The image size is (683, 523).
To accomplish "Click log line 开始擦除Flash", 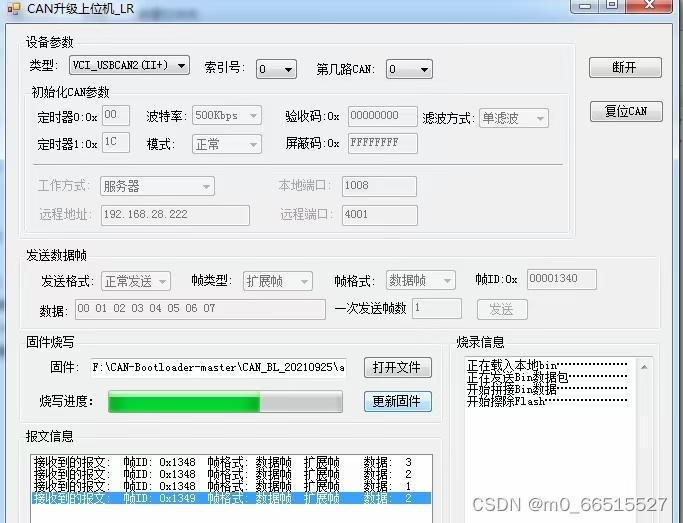I will tap(547, 401).
